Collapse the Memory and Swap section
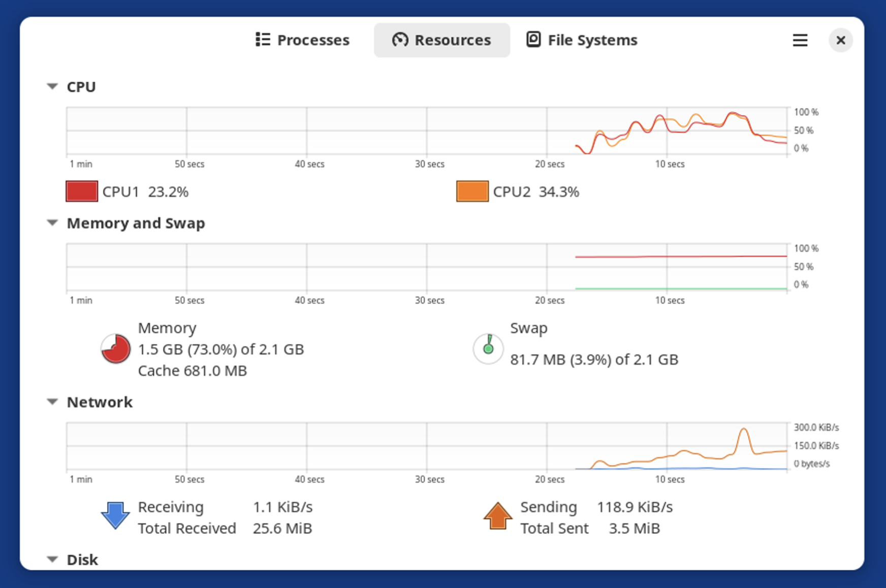Screen dimensions: 886x588 point(52,223)
